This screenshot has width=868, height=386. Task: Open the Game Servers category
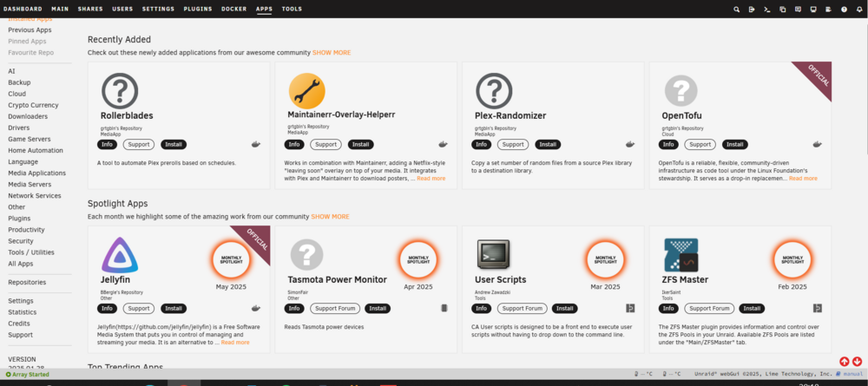point(30,139)
